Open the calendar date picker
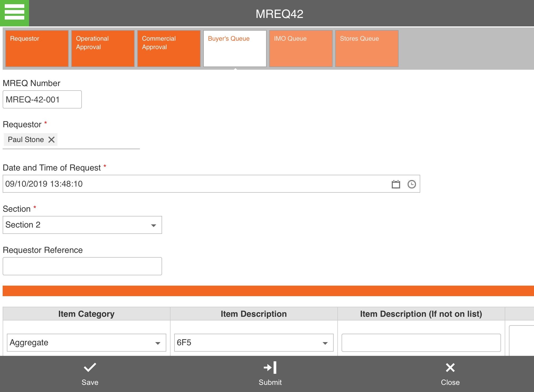Image resolution: width=534 pixels, height=392 pixels. [396, 184]
